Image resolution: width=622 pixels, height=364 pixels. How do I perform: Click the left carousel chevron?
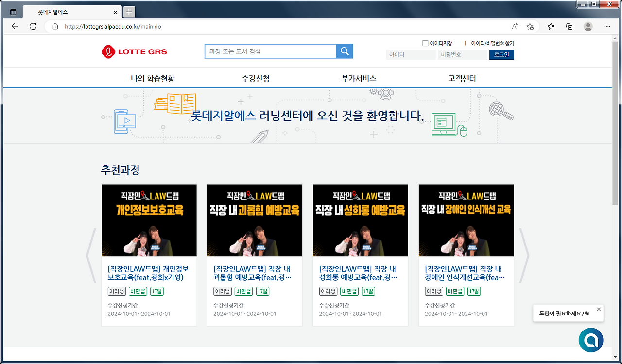(90, 256)
